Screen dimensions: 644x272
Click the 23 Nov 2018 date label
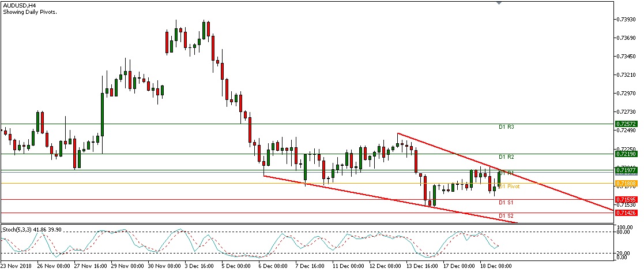click(x=16, y=266)
